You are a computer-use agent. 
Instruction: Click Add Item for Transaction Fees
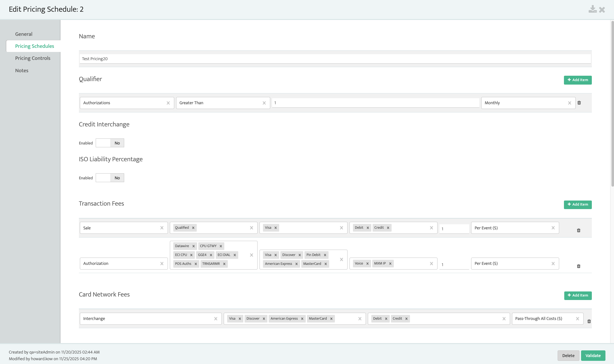click(x=578, y=205)
